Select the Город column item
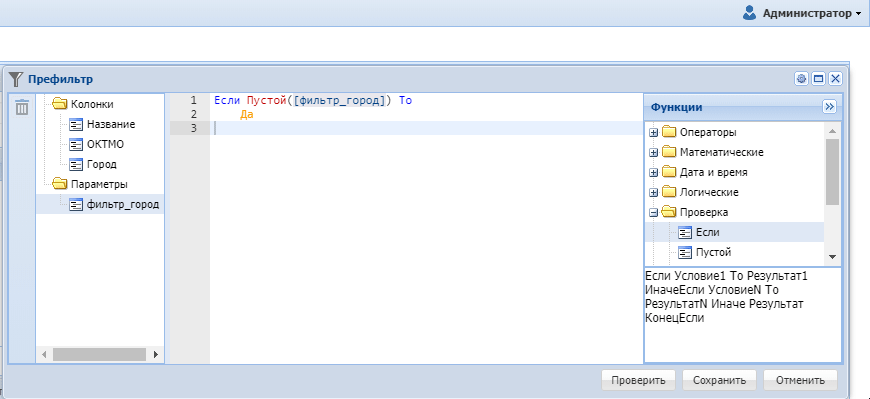Image resolution: width=870 pixels, height=399 pixels. tap(102, 164)
